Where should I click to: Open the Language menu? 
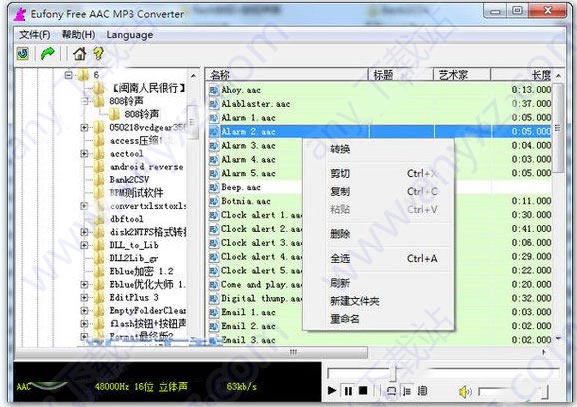click(x=130, y=35)
